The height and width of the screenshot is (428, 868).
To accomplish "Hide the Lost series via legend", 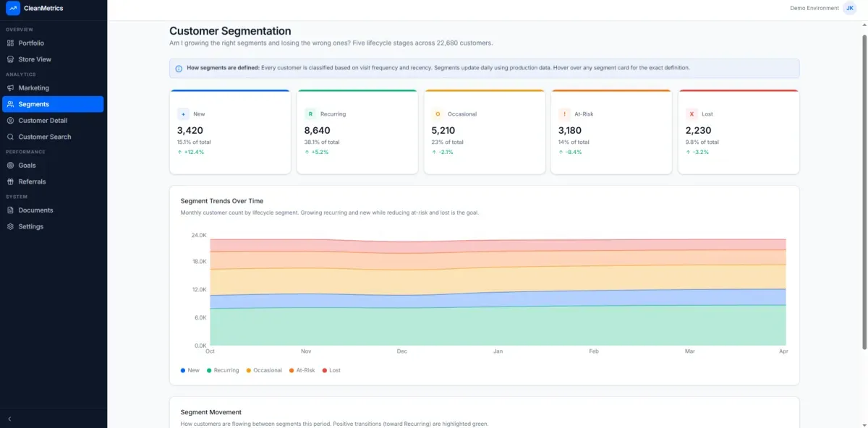I will (x=331, y=370).
